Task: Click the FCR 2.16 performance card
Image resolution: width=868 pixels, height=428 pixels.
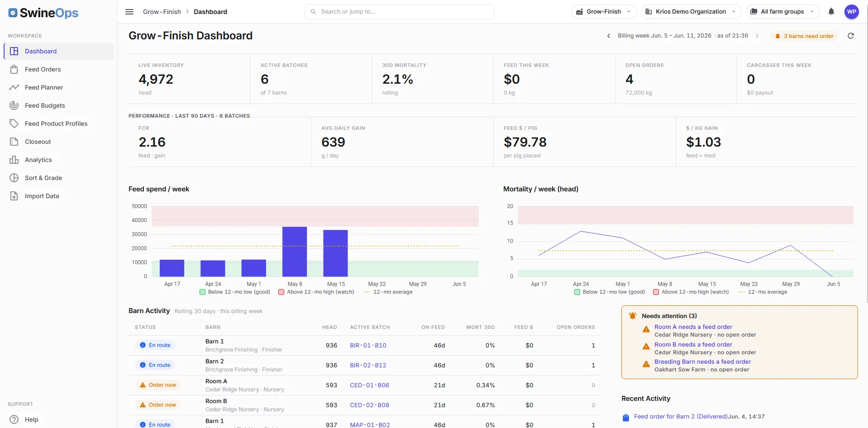Action: point(219,142)
